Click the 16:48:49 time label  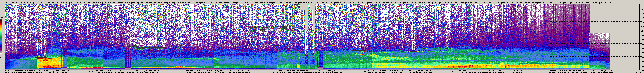(462, 2)
